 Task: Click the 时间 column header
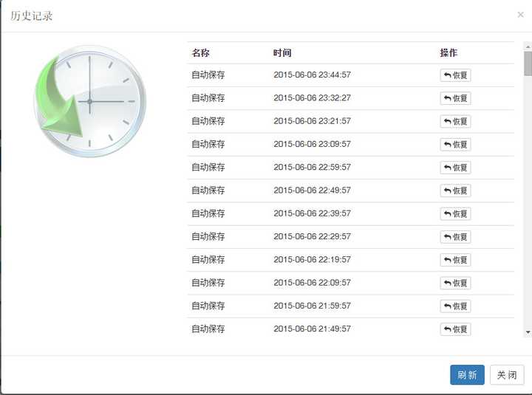tap(282, 52)
